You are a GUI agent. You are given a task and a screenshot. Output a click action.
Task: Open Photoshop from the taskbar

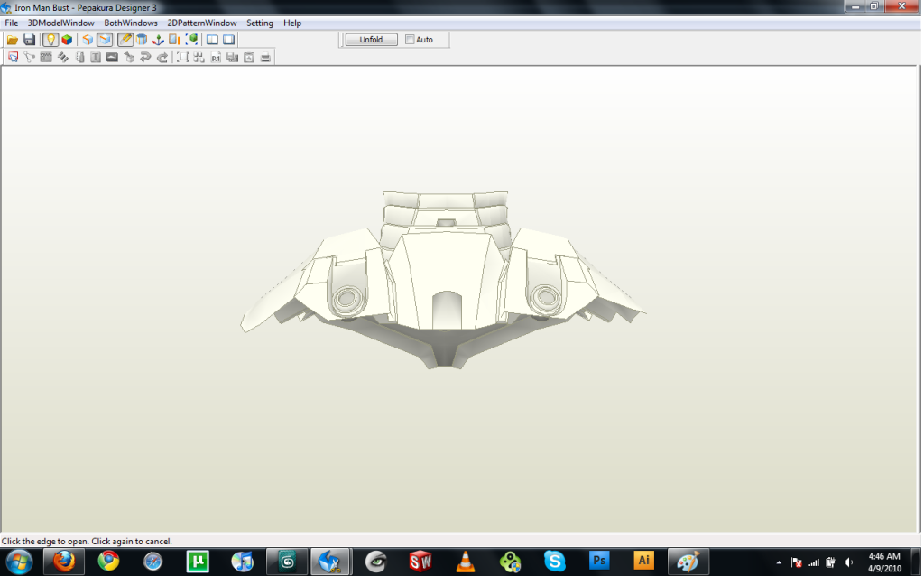pyautogui.click(x=599, y=561)
